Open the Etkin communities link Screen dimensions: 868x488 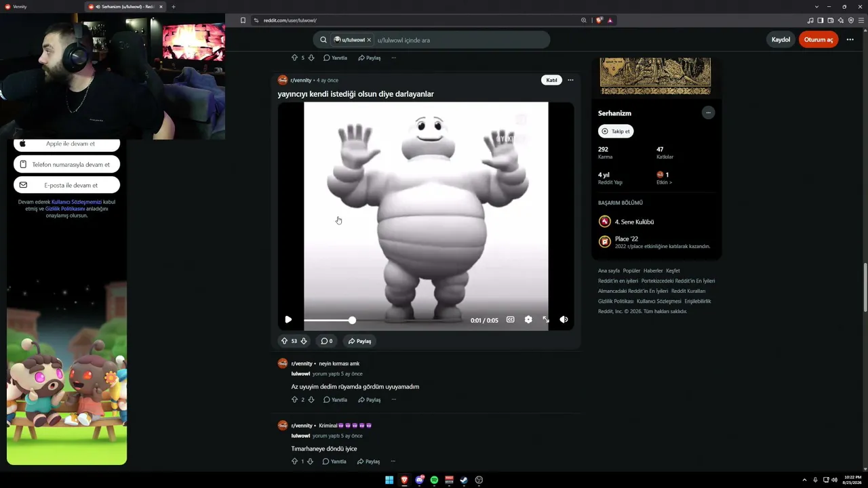click(665, 178)
